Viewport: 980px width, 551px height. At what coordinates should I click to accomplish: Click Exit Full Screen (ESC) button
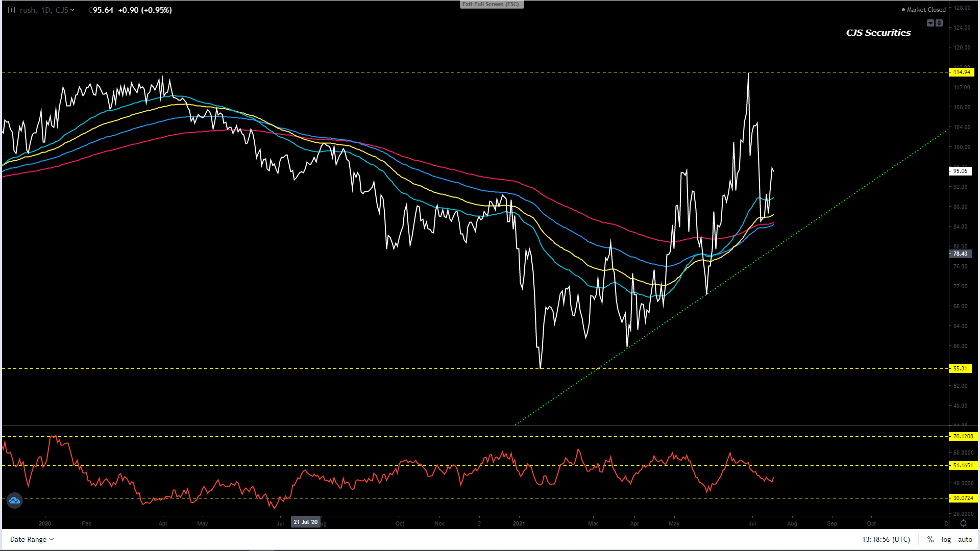pyautogui.click(x=491, y=4)
